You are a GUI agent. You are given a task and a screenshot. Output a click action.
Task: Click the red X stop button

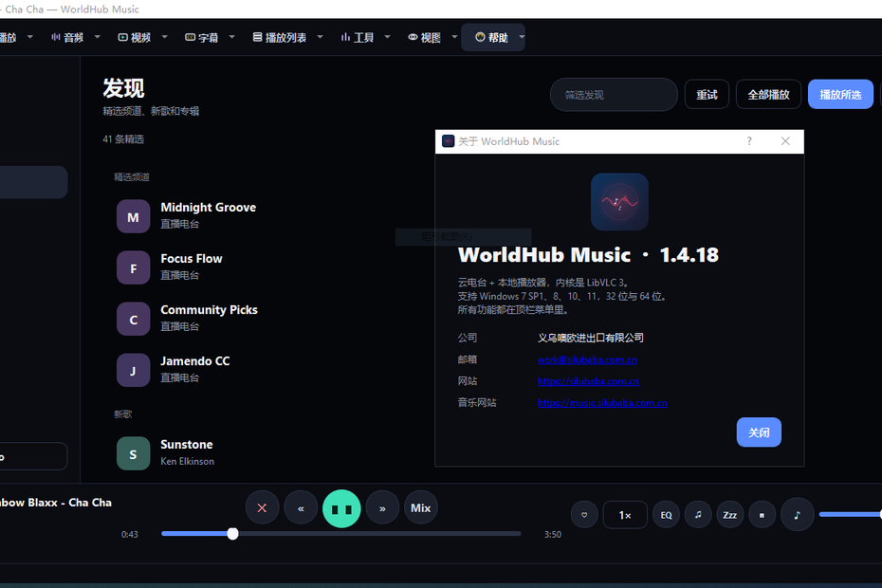262,508
